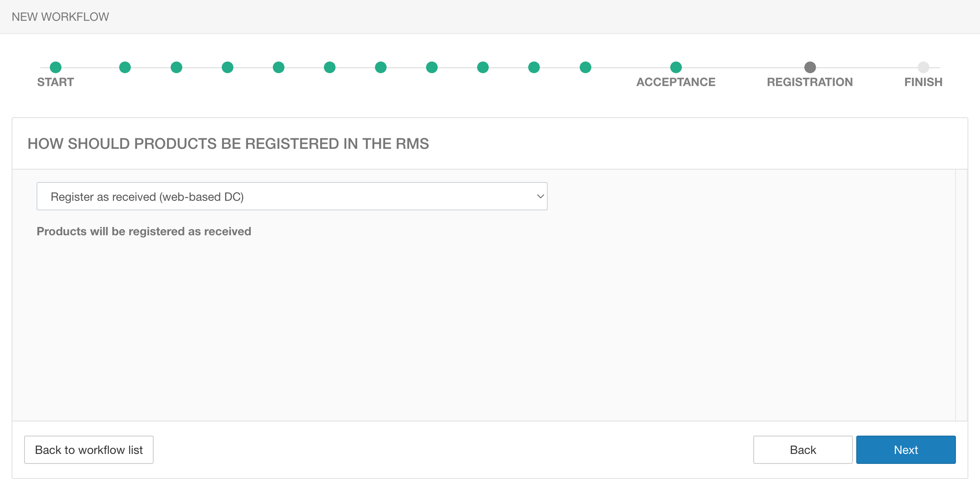Click the ACCEPTANCE step label
The image size is (980, 488).
[x=676, y=82]
